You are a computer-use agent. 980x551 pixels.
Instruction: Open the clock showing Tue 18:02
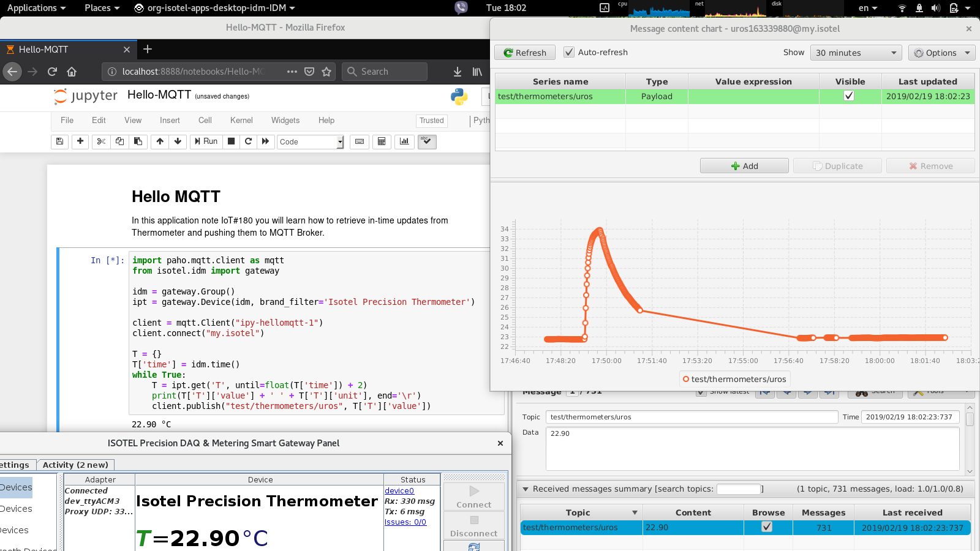click(x=506, y=8)
